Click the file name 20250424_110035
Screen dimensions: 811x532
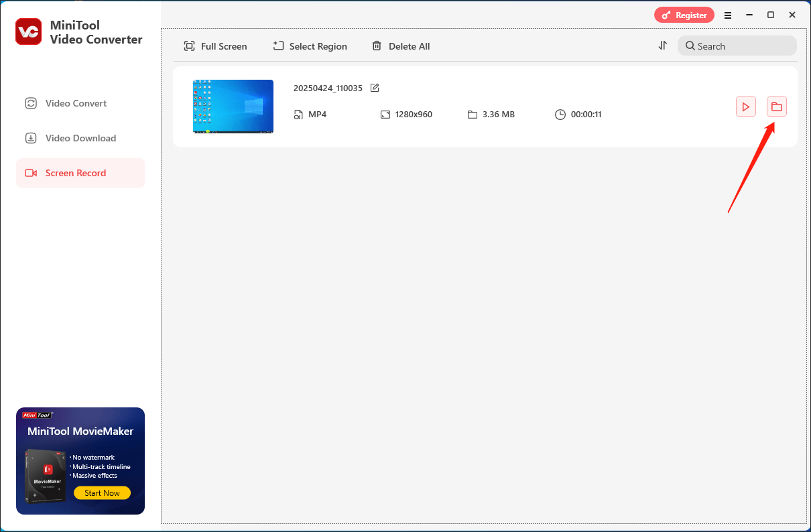(328, 88)
